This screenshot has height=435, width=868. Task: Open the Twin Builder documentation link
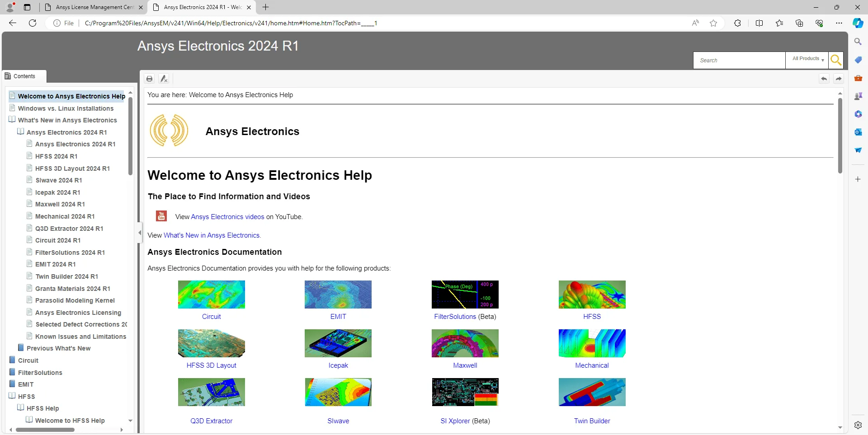coord(592,421)
